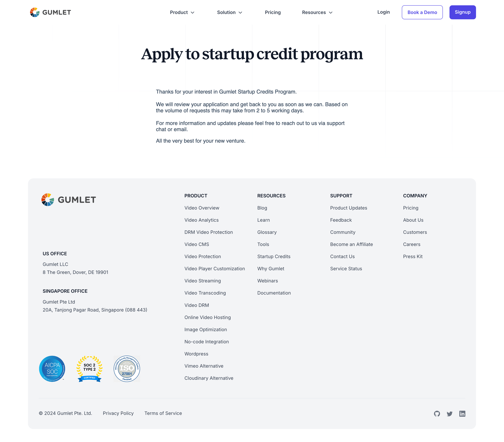Image resolution: width=504 pixels, height=442 pixels.
Task: Open Vimeo Alternative link
Action: tap(204, 366)
